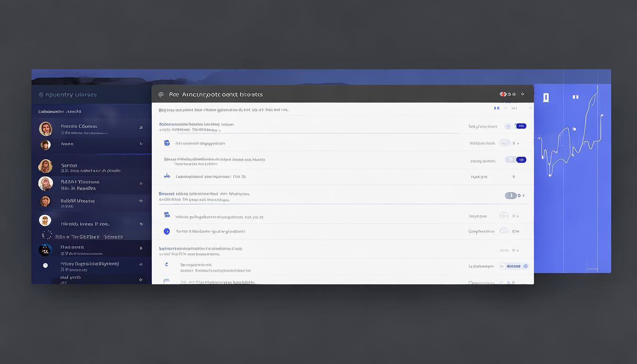This screenshot has height=364, width=637.
Task: Toggle the topmost blue switch in settings list
Action: point(521,126)
